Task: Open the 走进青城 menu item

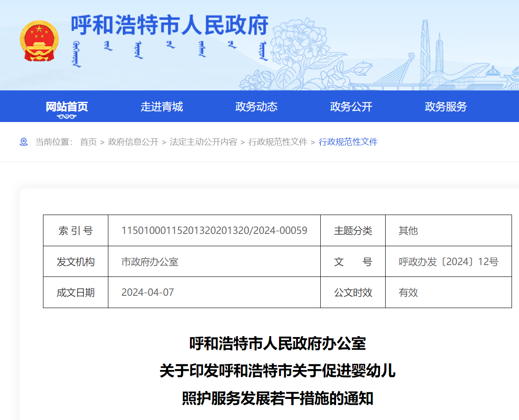Action: [161, 107]
